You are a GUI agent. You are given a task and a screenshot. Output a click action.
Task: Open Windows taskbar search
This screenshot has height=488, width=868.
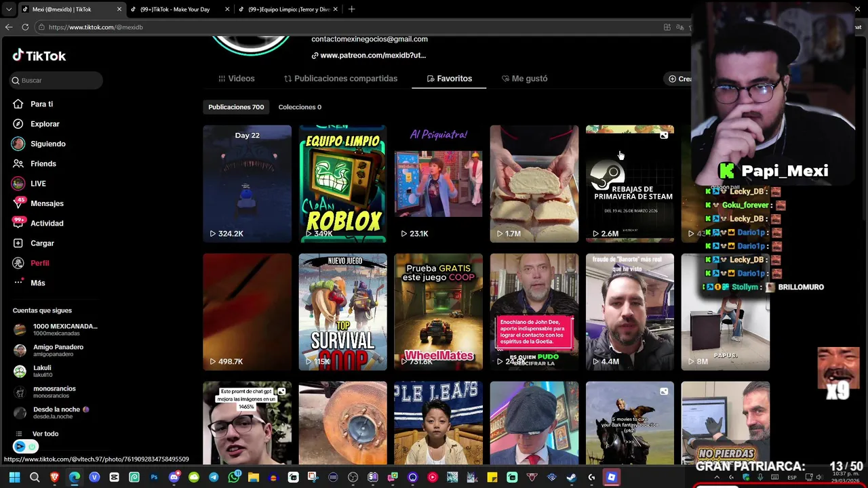pos(35,477)
